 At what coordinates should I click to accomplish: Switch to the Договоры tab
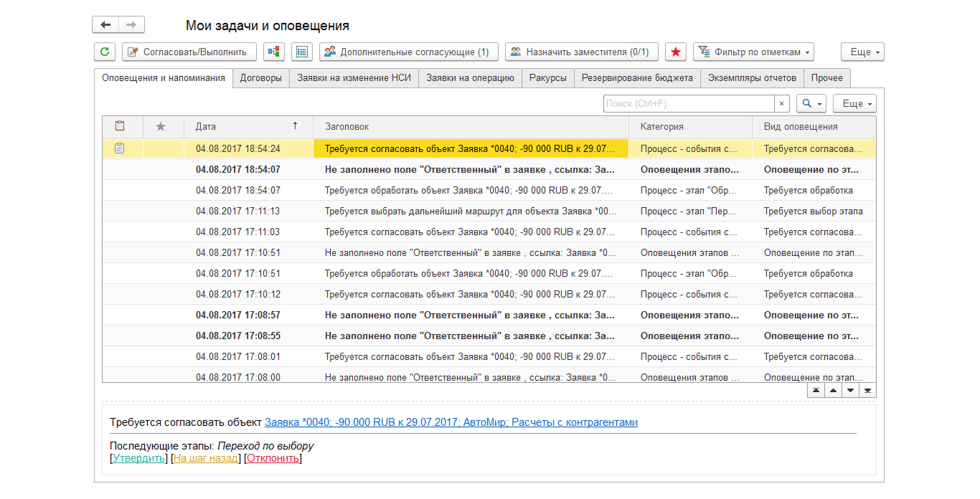260,78
